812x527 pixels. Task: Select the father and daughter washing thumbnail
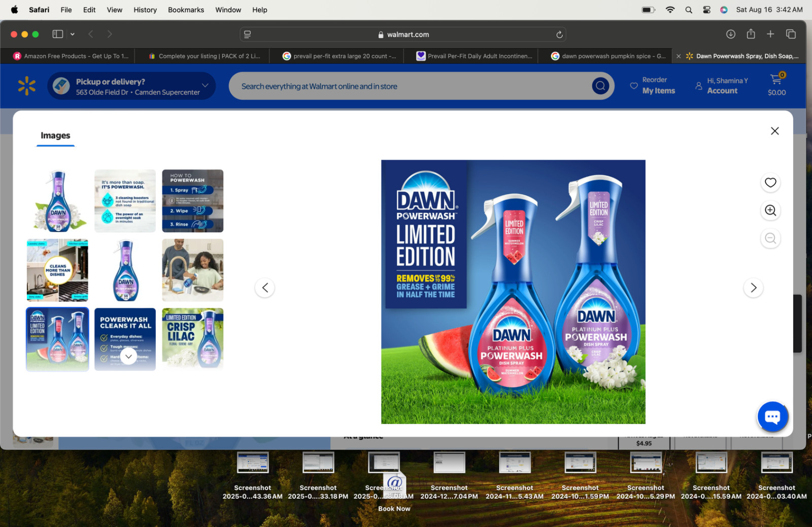(x=192, y=270)
